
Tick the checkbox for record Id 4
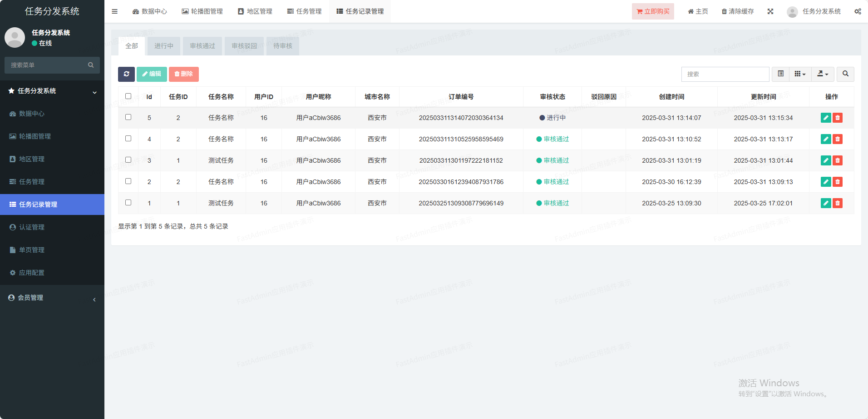(x=128, y=139)
